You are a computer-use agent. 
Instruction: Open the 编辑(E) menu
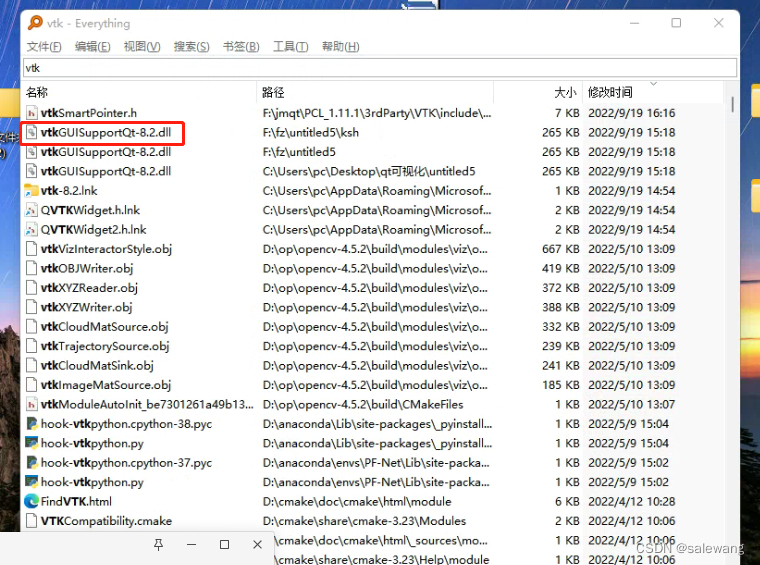(x=93, y=47)
